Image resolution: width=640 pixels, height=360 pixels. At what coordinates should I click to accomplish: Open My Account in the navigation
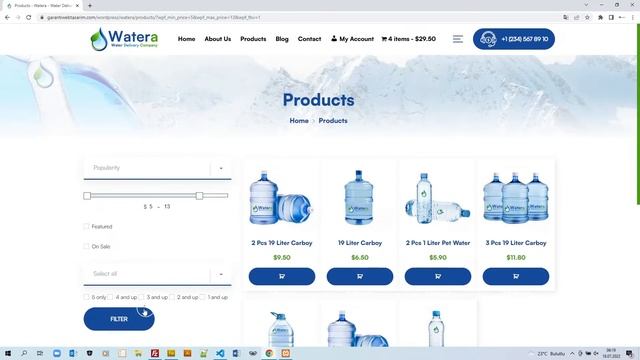coord(352,39)
